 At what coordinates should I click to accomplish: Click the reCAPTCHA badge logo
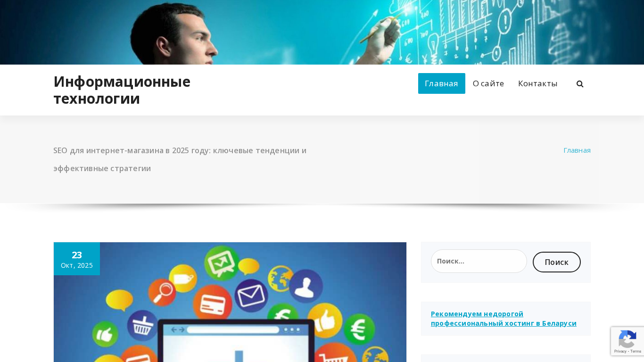627,339
